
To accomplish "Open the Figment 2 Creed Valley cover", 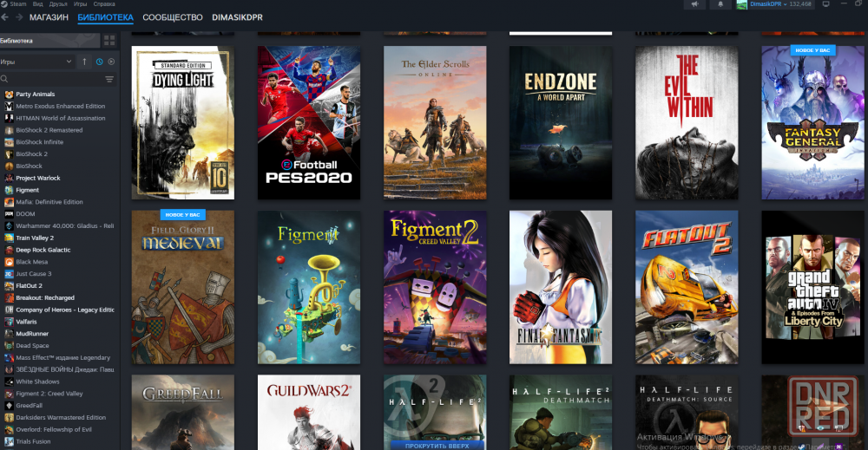I will click(x=435, y=287).
